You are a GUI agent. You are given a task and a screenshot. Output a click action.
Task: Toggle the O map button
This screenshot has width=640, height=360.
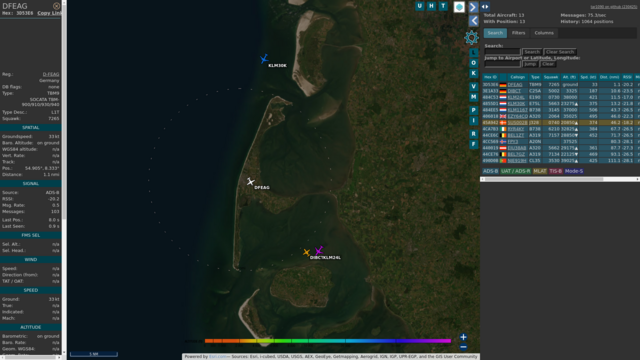pyautogui.click(x=473, y=63)
